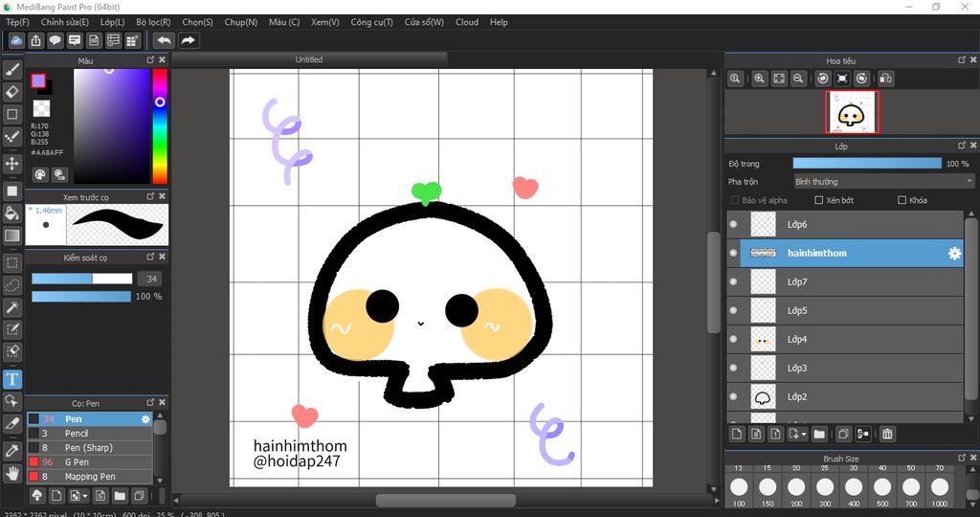Select the Lasso tool
The image size is (980, 517).
coord(11,285)
